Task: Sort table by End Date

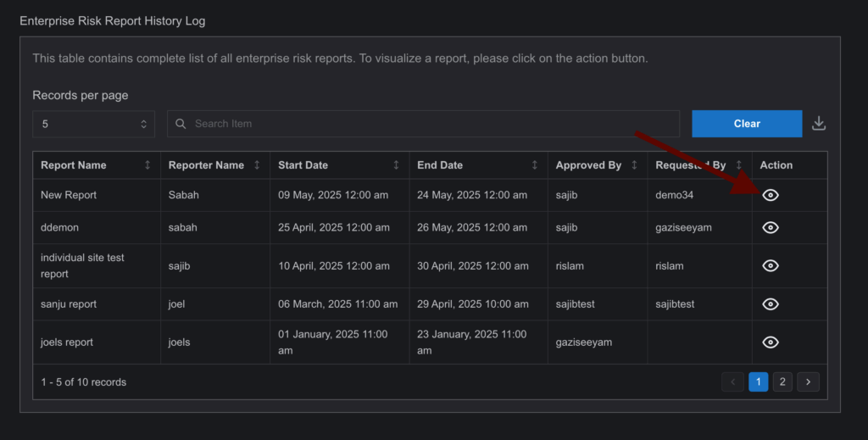Action: coord(534,165)
